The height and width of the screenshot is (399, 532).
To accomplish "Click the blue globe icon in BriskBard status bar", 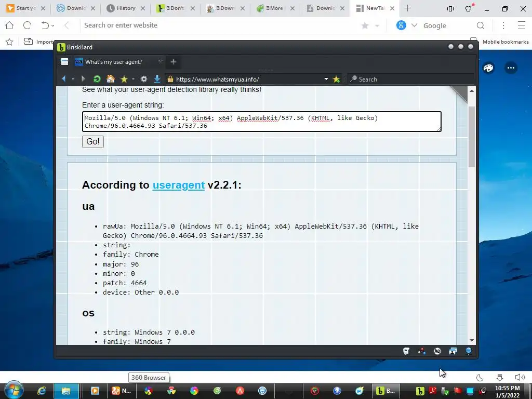I will click(x=469, y=351).
